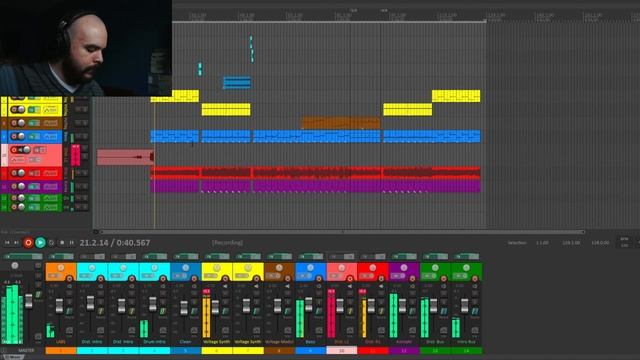640x360 pixels.
Task: Select mixer track number 14 label
Action: (466, 351)
